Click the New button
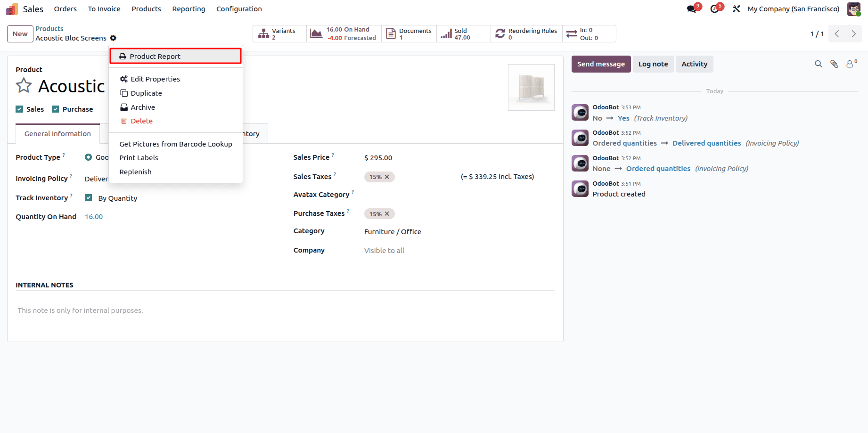The image size is (868, 433). point(20,33)
